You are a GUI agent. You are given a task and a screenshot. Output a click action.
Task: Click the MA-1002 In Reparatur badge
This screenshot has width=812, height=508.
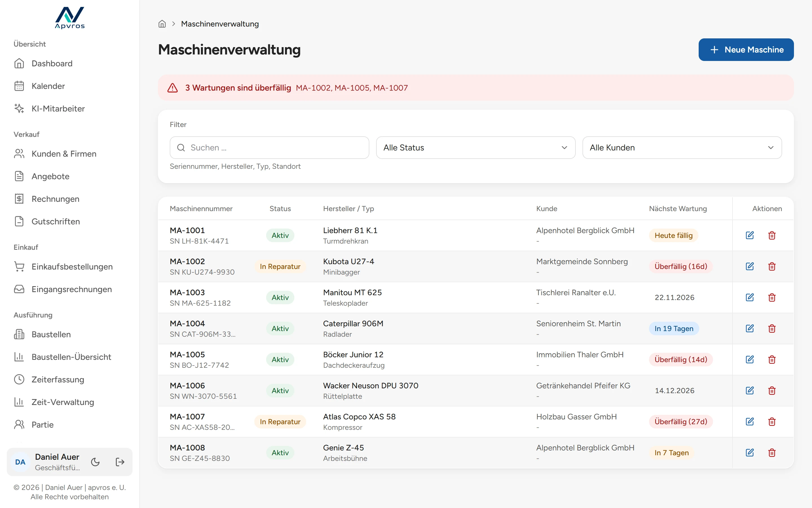(x=280, y=266)
